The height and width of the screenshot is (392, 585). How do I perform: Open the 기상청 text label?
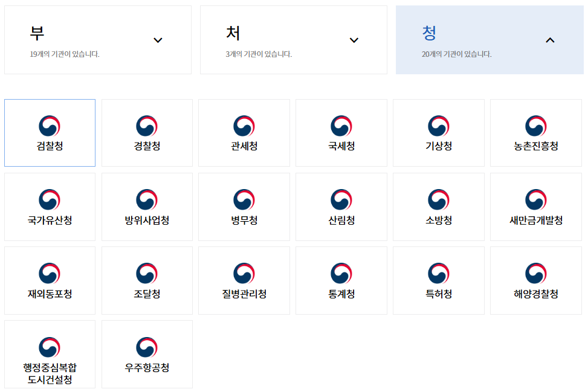(439, 146)
